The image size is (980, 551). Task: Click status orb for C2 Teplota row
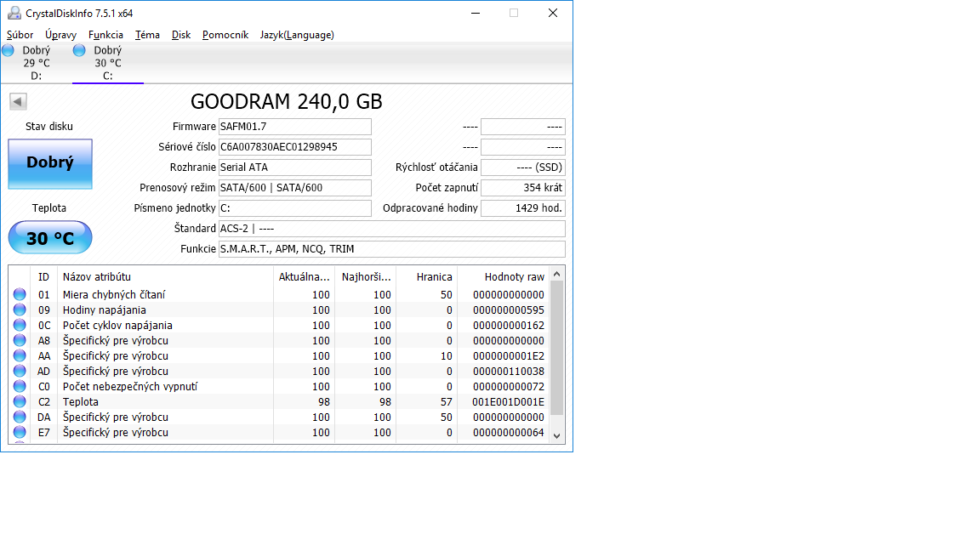tap(20, 401)
